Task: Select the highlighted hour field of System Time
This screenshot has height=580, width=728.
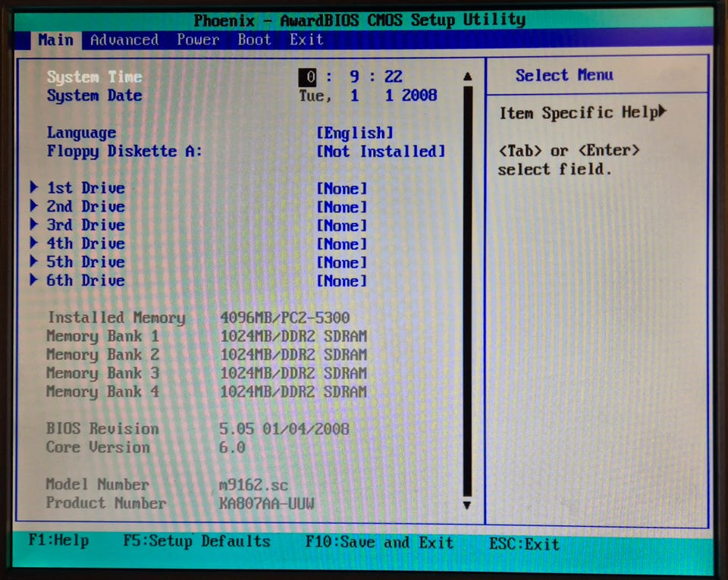Action: click(x=307, y=77)
